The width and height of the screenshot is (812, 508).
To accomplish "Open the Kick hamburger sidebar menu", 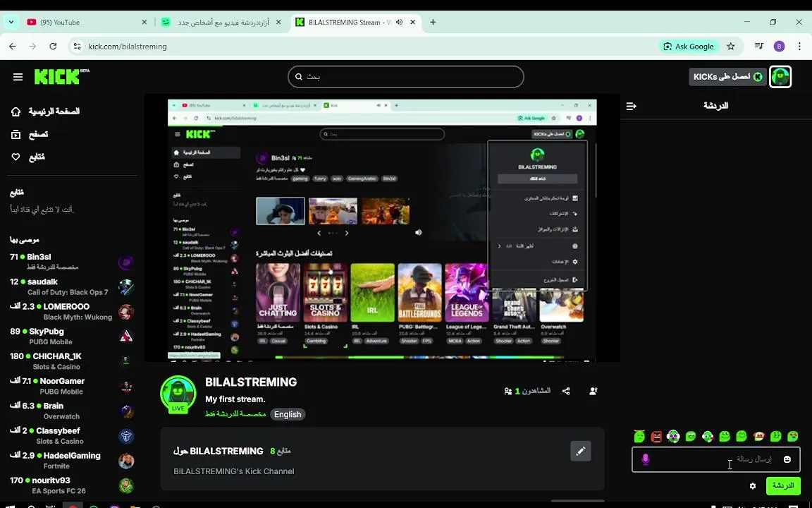I will coord(18,77).
